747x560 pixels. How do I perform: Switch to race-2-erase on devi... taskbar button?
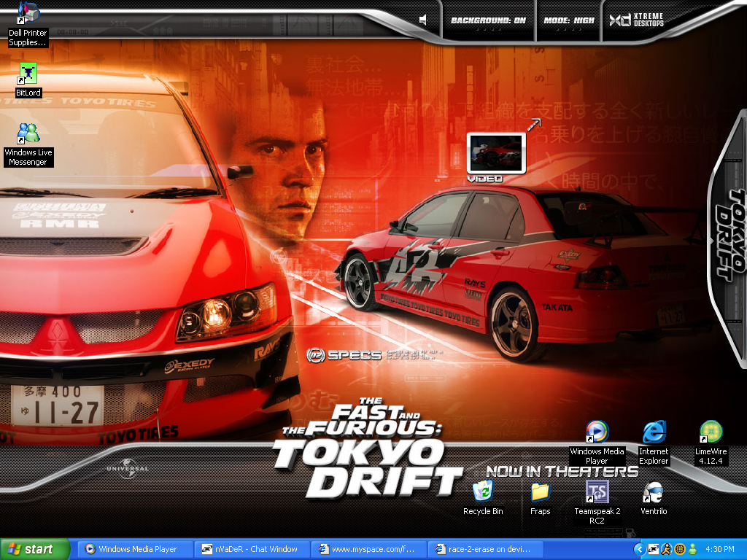[485, 549]
